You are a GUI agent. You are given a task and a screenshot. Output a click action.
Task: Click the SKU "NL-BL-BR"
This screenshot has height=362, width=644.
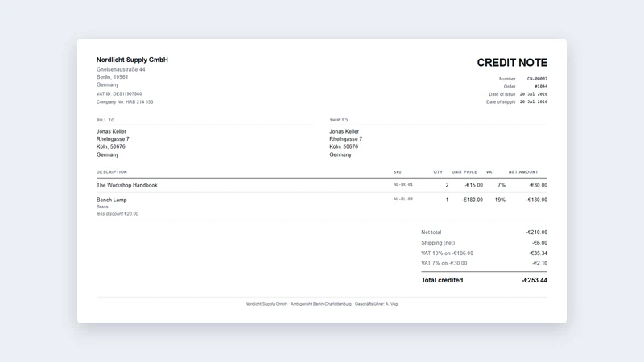[x=403, y=199]
